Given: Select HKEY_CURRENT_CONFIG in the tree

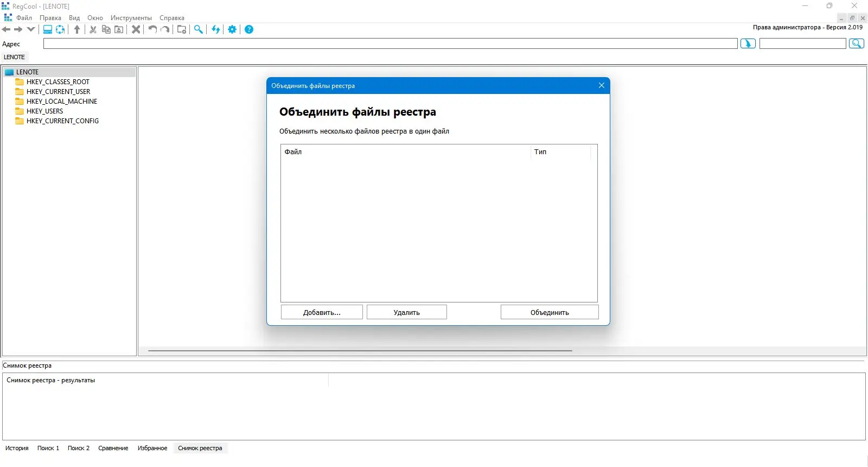Looking at the screenshot, I should click(63, 121).
